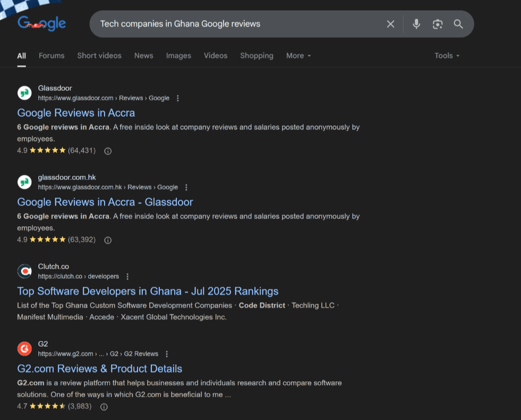Screen dimensions: 521x420
Task: Click the 'Glassdoor' site name text
Action: 55,88
